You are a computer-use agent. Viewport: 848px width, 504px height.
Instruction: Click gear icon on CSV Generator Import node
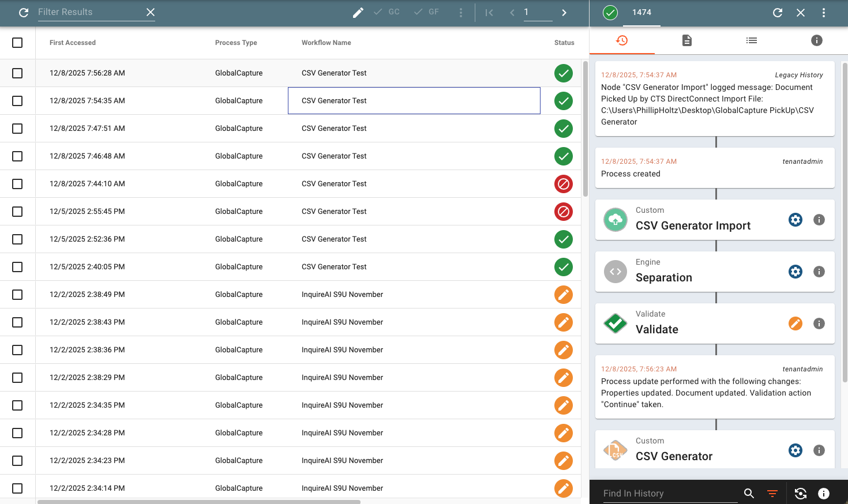pos(795,220)
